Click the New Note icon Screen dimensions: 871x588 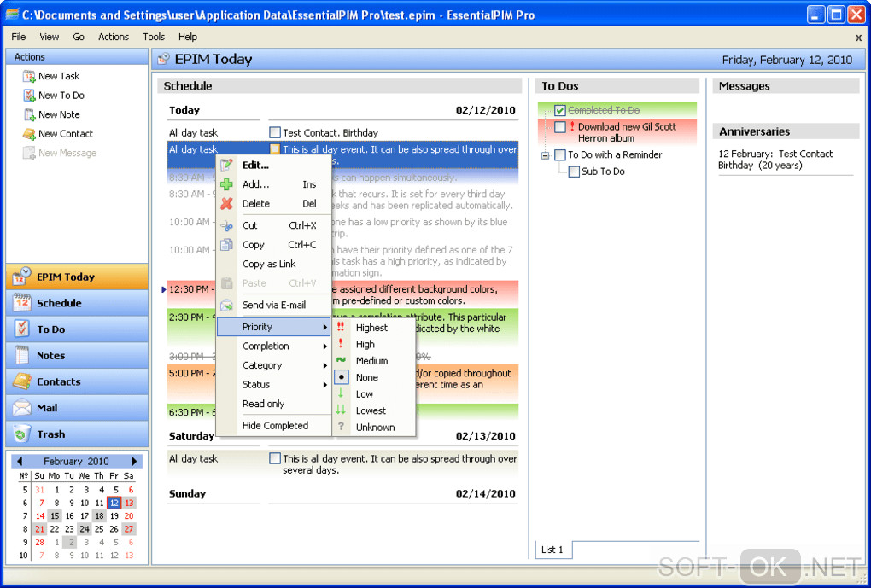[29, 114]
